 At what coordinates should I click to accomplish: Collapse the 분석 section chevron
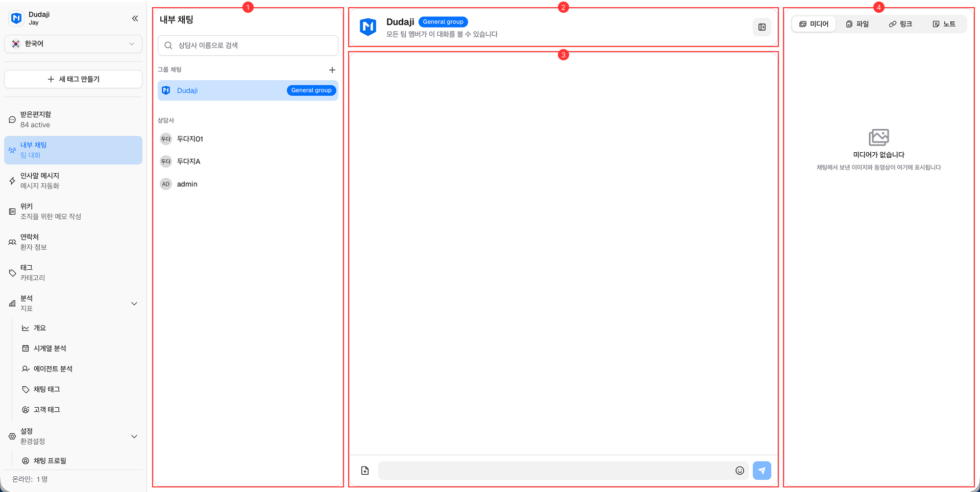click(x=134, y=303)
